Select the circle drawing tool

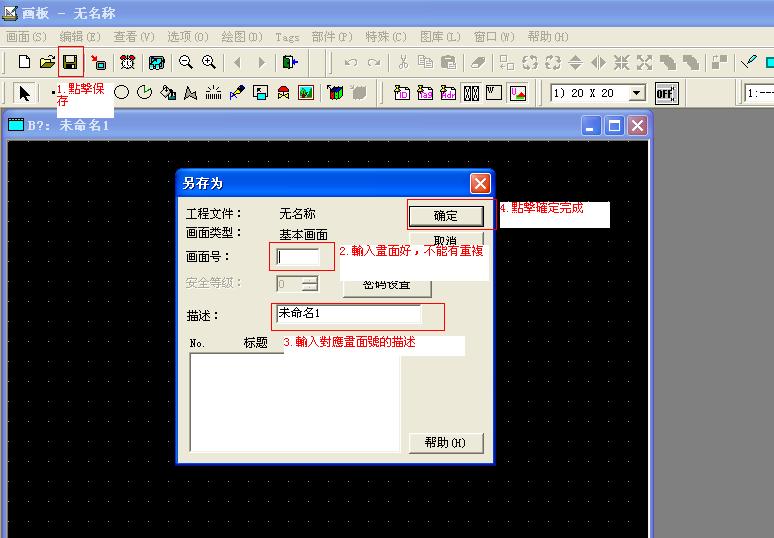[122, 93]
